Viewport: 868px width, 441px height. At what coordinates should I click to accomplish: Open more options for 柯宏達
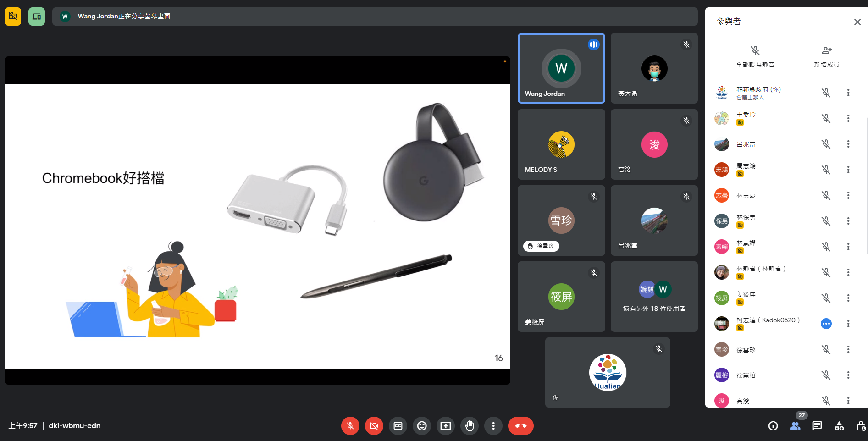pos(848,324)
